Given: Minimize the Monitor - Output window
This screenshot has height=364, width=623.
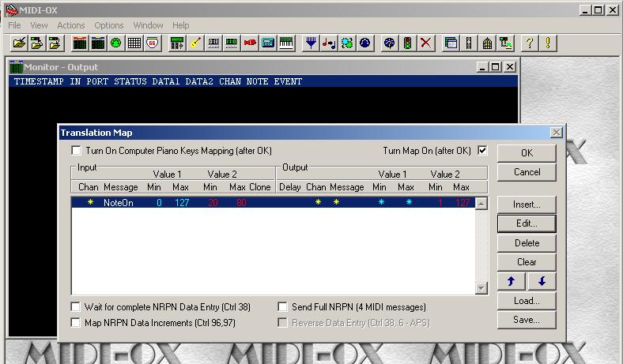Looking at the screenshot, I should click(x=482, y=67).
